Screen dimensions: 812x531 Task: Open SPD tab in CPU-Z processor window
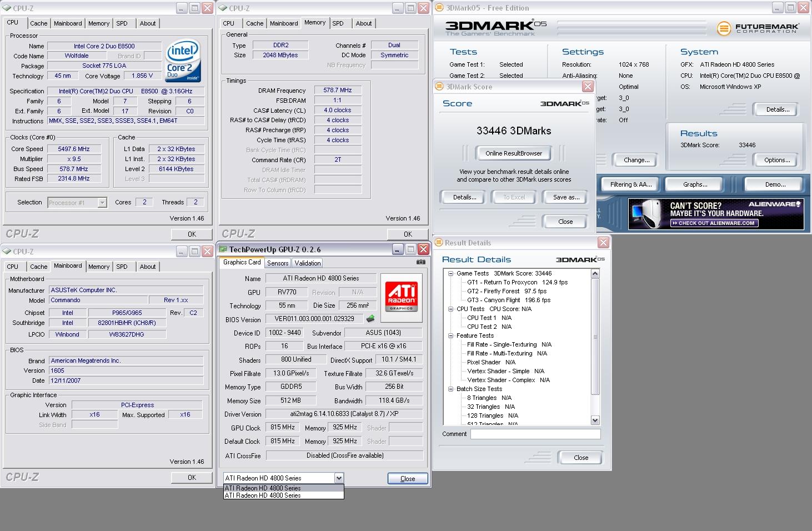(x=122, y=23)
